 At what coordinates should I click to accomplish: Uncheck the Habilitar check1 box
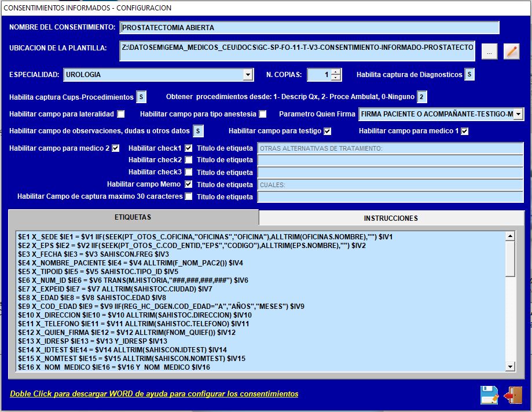[188, 148]
